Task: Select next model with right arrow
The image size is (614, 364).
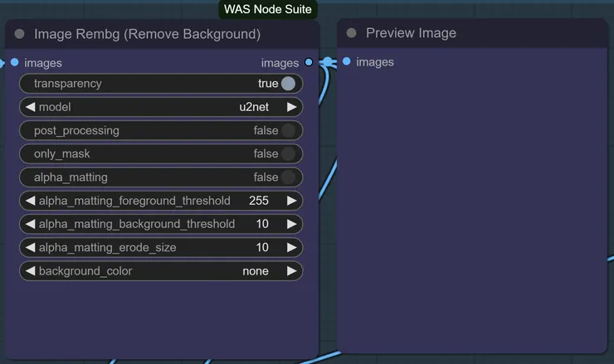Action: pos(292,107)
